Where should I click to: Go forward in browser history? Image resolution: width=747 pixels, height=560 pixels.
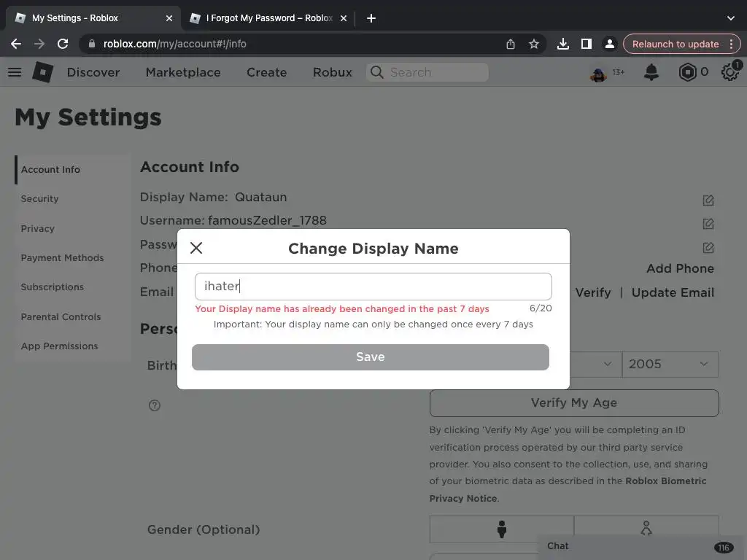point(39,44)
